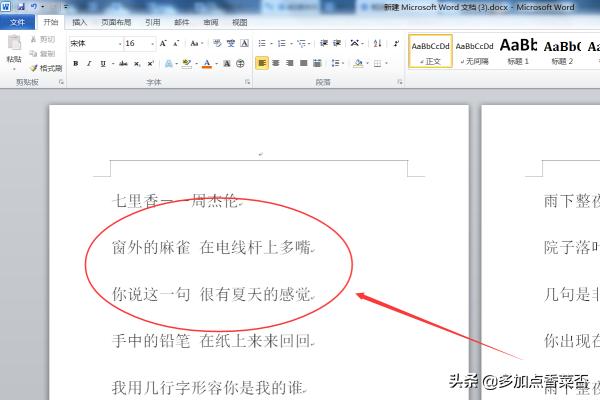Toggle bold formatting
This screenshot has height=400, width=600.
pos(76,64)
